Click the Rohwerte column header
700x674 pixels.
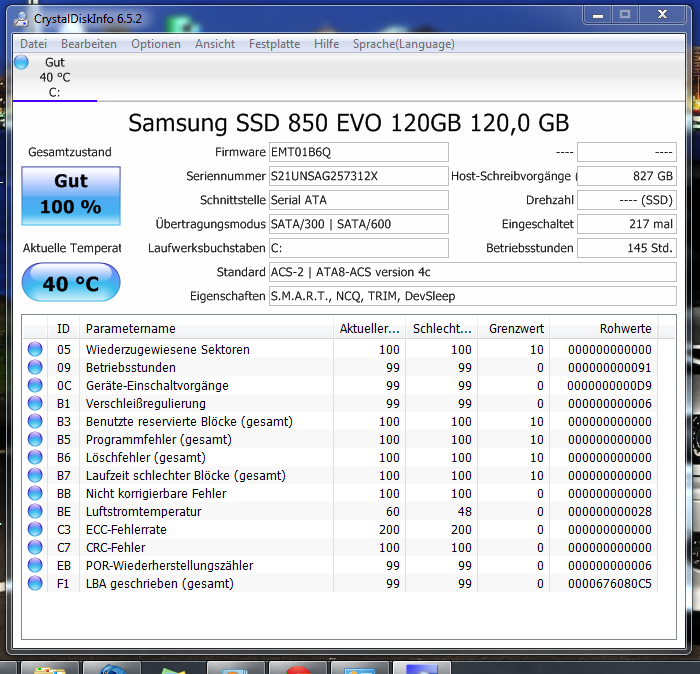604,329
